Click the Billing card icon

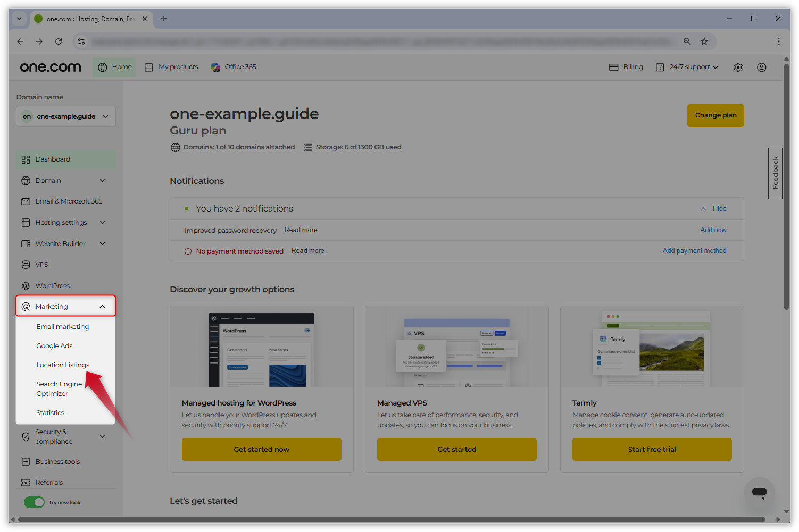(614, 67)
